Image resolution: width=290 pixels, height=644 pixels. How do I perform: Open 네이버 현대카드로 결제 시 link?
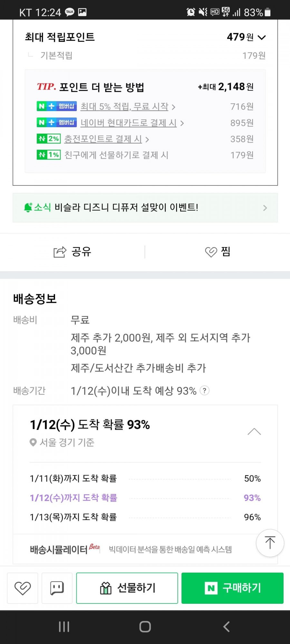pos(129,123)
